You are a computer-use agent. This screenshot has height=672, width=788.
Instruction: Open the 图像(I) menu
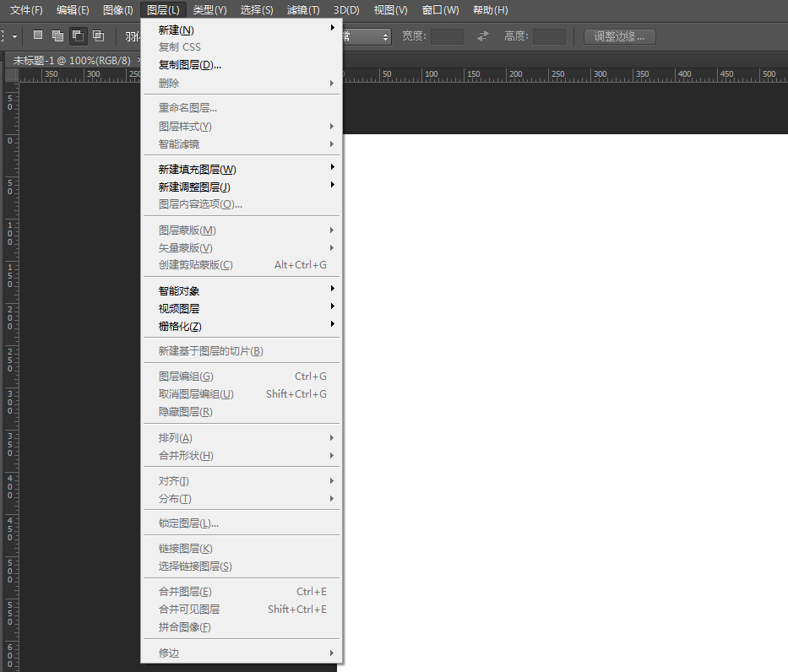pyautogui.click(x=118, y=9)
